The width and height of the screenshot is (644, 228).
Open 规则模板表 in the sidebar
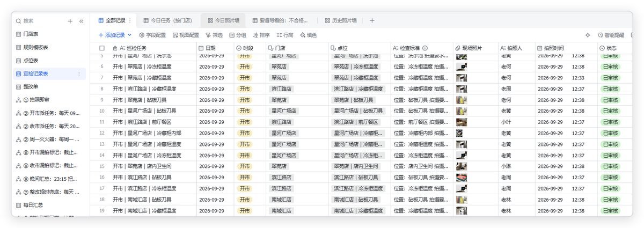(48, 47)
